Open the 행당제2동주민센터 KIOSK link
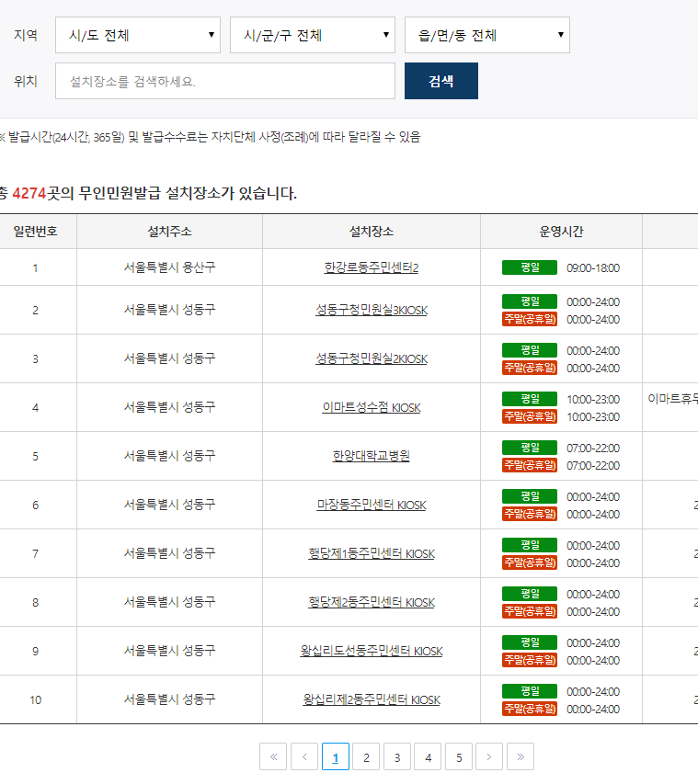698x784 pixels. coord(372,603)
